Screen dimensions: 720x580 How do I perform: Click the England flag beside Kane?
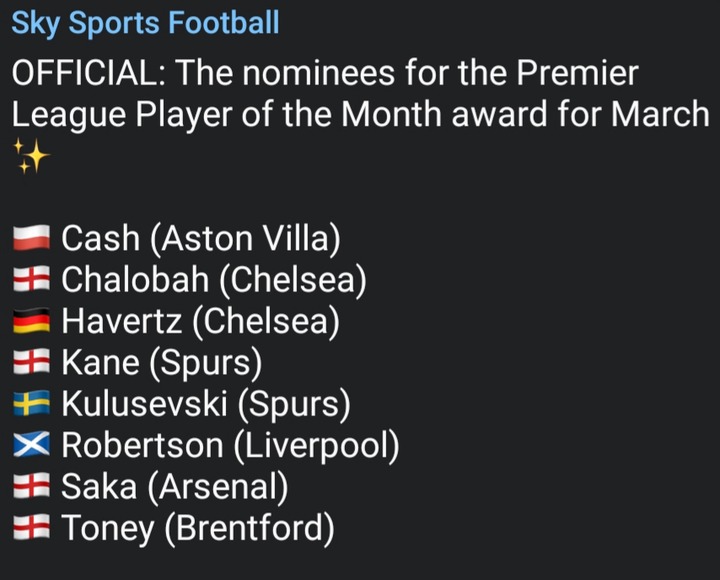click(x=31, y=361)
